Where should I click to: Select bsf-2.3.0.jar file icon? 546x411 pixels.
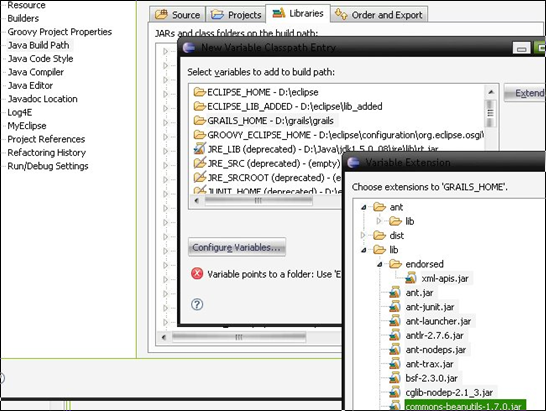pyautogui.click(x=395, y=378)
